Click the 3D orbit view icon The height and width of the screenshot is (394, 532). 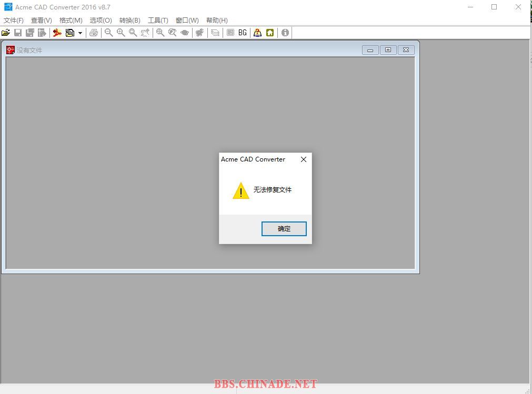click(185, 33)
